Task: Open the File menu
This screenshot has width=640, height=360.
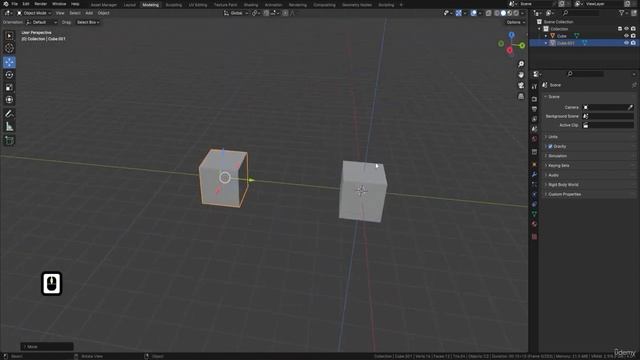Action: point(15,4)
